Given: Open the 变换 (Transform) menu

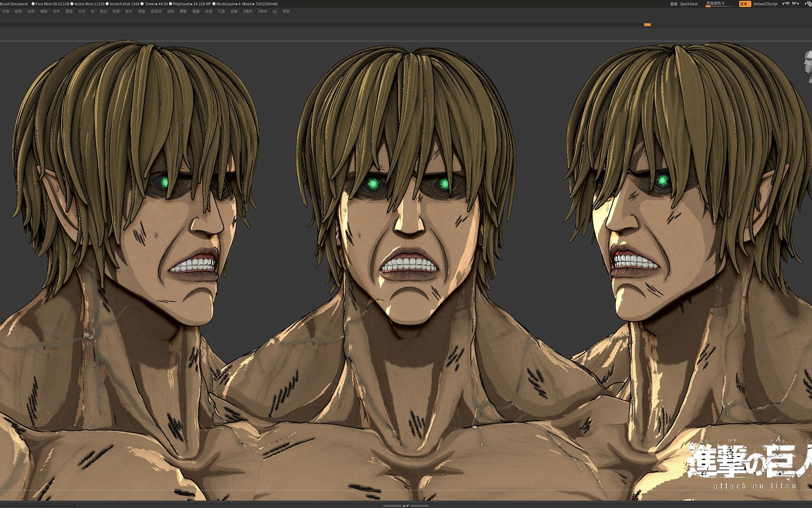Looking at the screenshot, I should pos(234,11).
